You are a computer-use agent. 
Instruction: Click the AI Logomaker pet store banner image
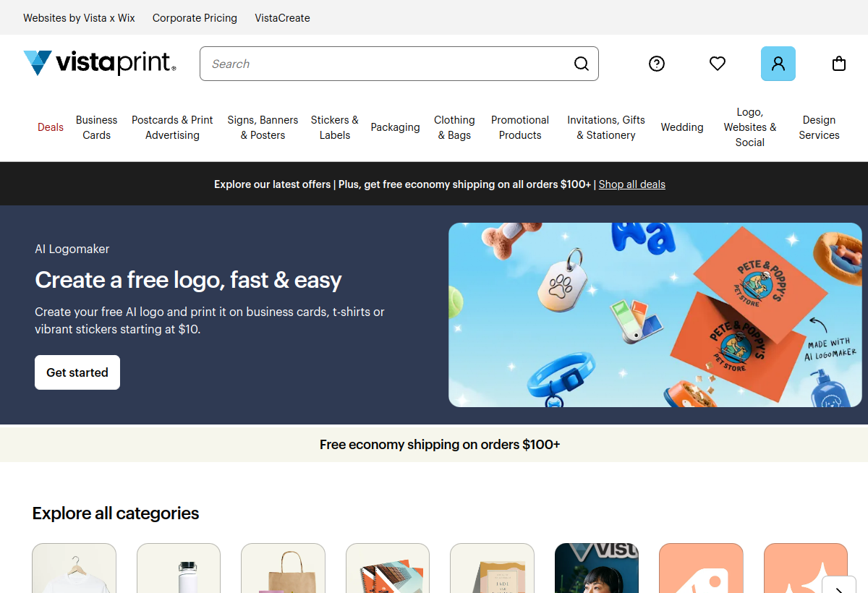click(x=655, y=315)
